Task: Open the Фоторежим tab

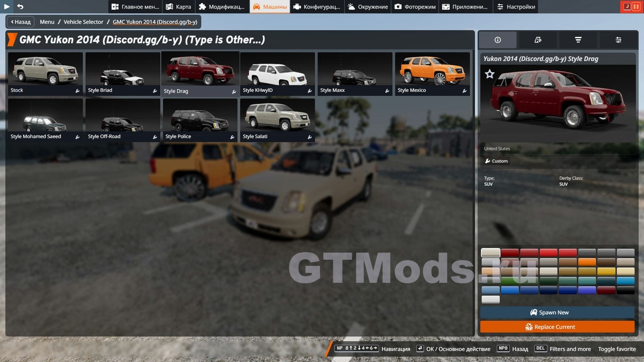Action: coord(415,7)
